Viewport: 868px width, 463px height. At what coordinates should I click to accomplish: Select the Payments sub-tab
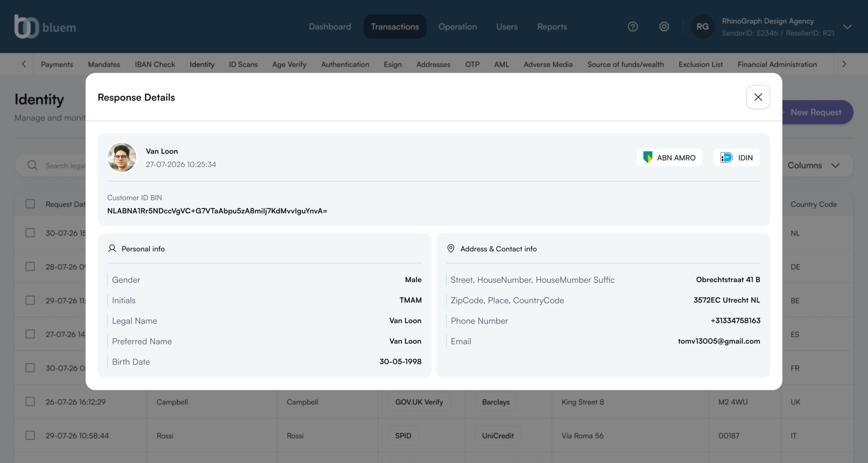(57, 64)
